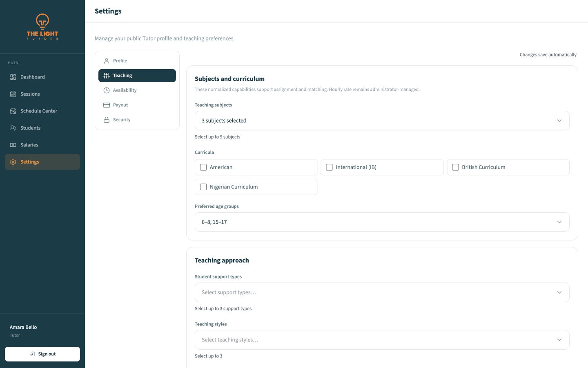Open the Salaries page
The height and width of the screenshot is (368, 588).
coord(42,145)
